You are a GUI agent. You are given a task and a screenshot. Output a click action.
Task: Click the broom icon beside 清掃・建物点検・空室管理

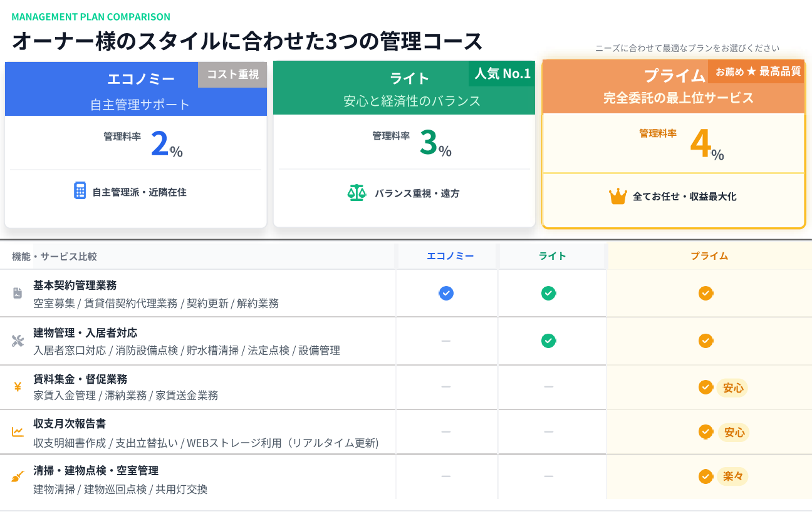(18, 477)
